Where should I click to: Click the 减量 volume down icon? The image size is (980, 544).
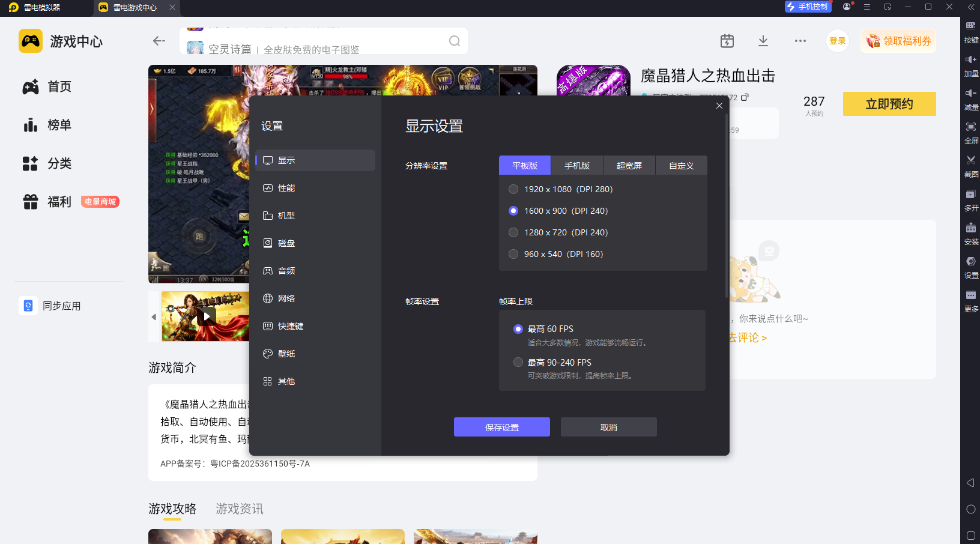(970, 94)
